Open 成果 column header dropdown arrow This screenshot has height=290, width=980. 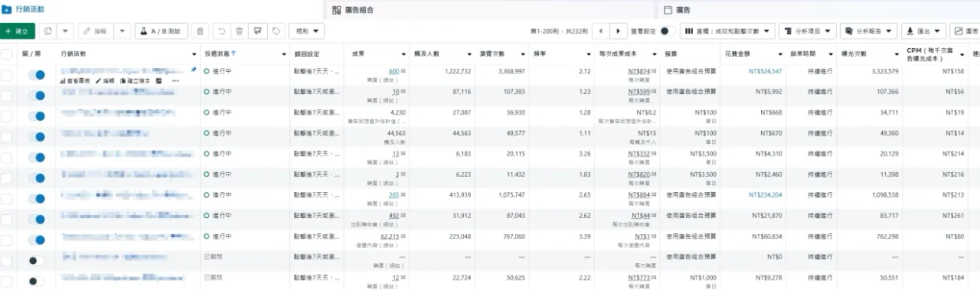pyautogui.click(x=404, y=54)
